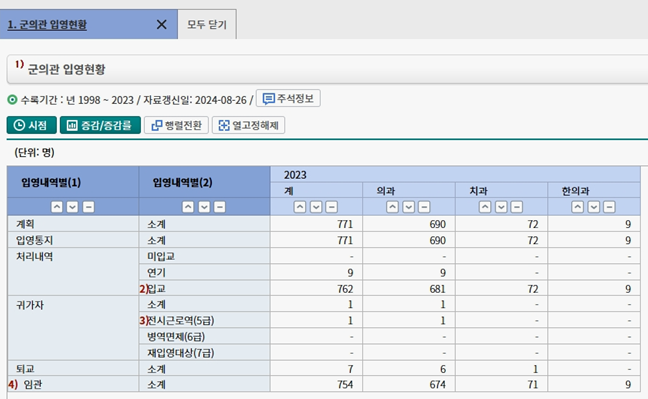Sort the 치과 column ascending
Image resolution: width=648 pixels, height=399 pixels.
[485, 207]
